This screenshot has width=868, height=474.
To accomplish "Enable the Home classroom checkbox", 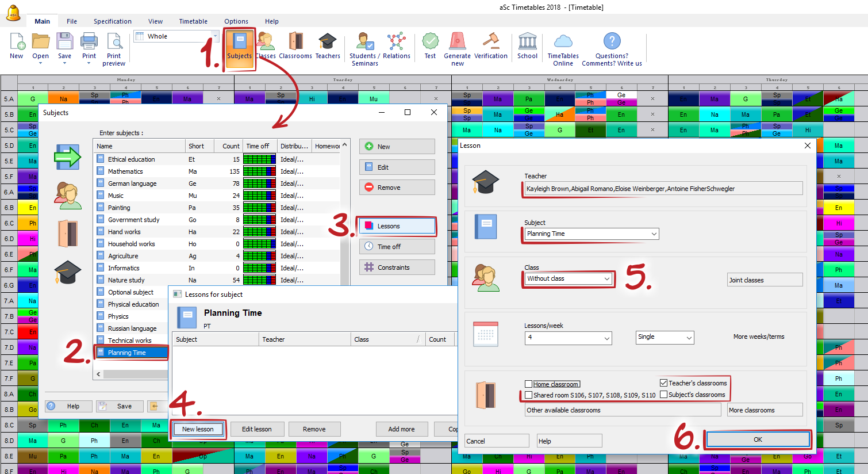I will (528, 384).
